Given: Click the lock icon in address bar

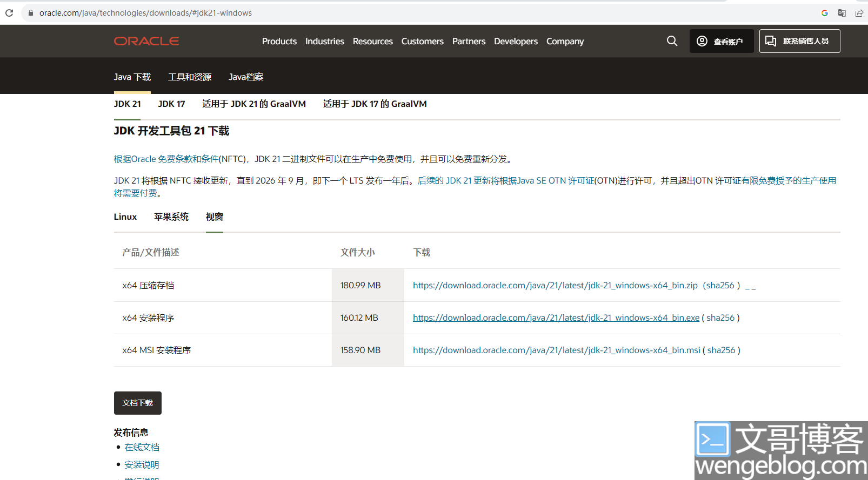Looking at the screenshot, I should coord(31,13).
